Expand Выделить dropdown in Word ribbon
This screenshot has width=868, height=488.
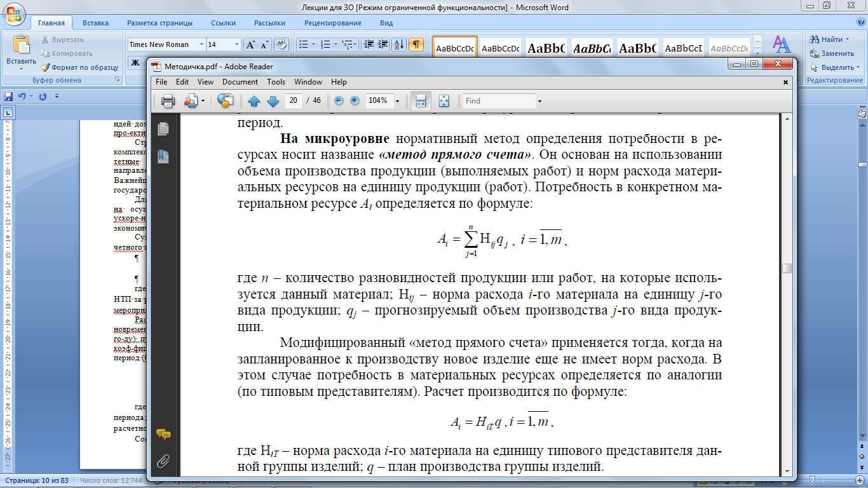[858, 67]
